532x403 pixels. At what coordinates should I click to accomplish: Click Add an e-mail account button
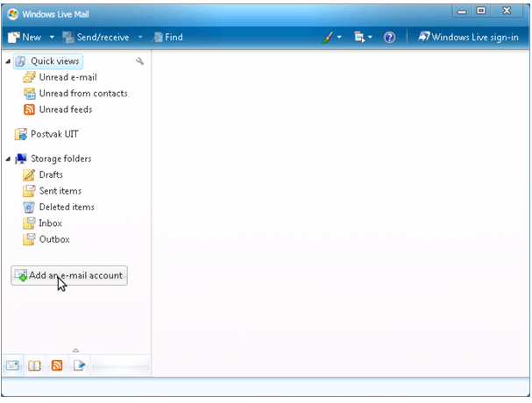point(69,275)
